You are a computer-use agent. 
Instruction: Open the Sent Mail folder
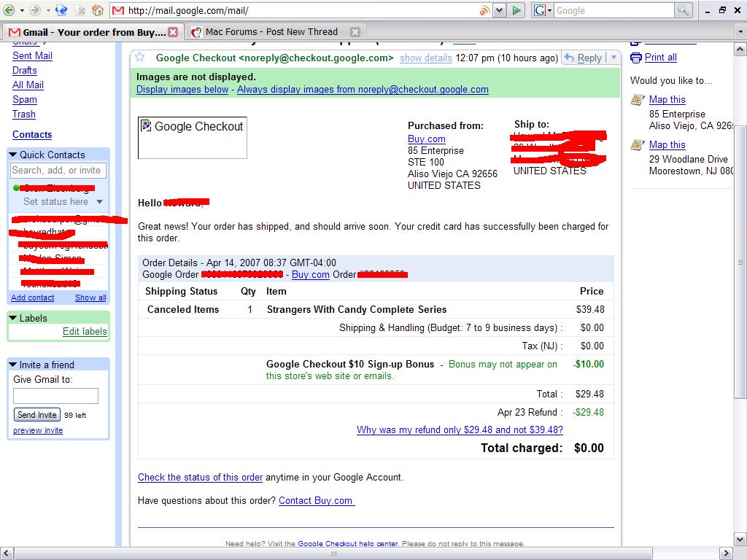tap(32, 55)
